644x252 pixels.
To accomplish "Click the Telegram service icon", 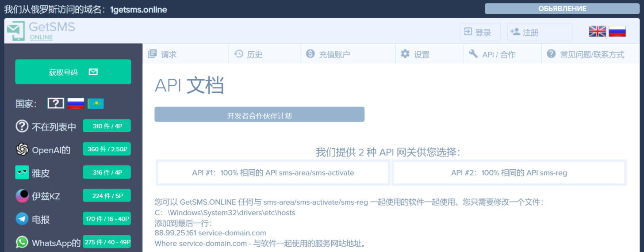I will point(22,219).
